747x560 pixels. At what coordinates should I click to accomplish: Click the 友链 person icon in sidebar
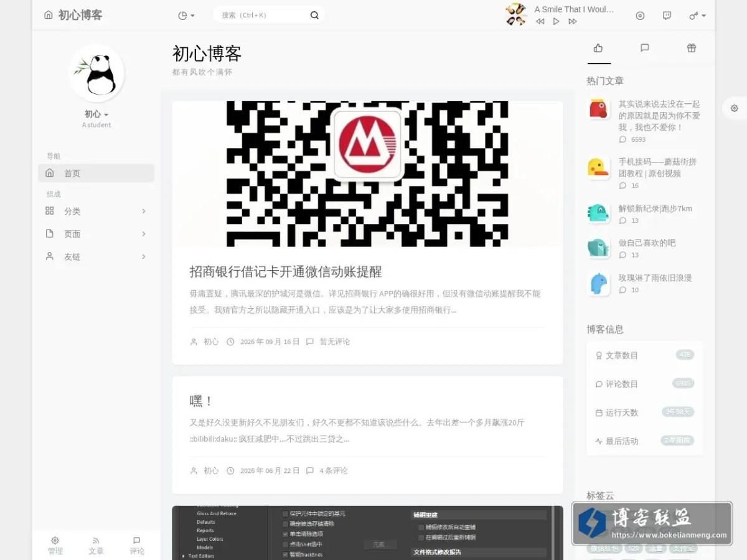[50, 256]
